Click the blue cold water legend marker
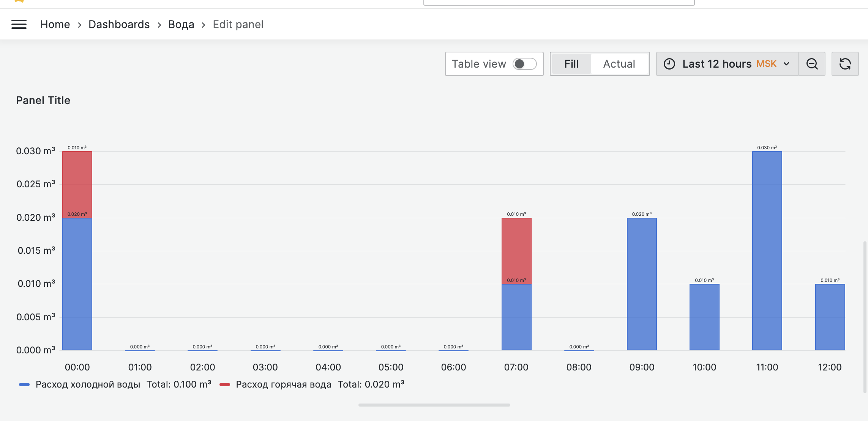Screen dimensions: 868x421 [24, 385]
